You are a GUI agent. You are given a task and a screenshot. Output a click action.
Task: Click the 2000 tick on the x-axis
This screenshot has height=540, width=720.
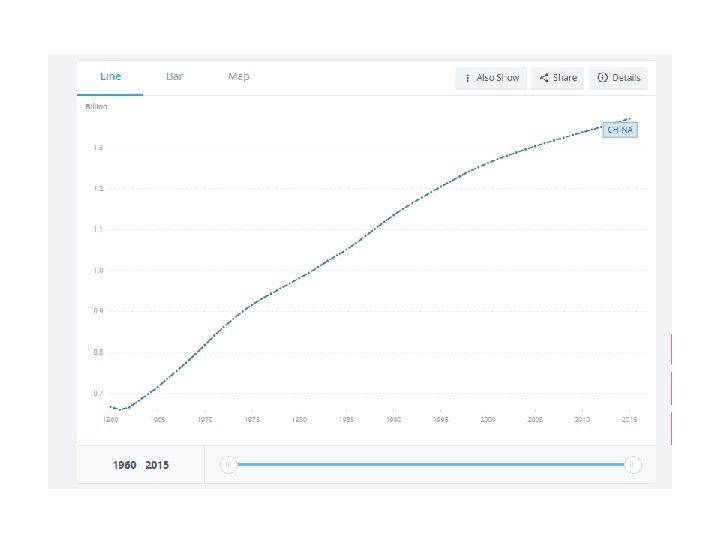(488, 420)
